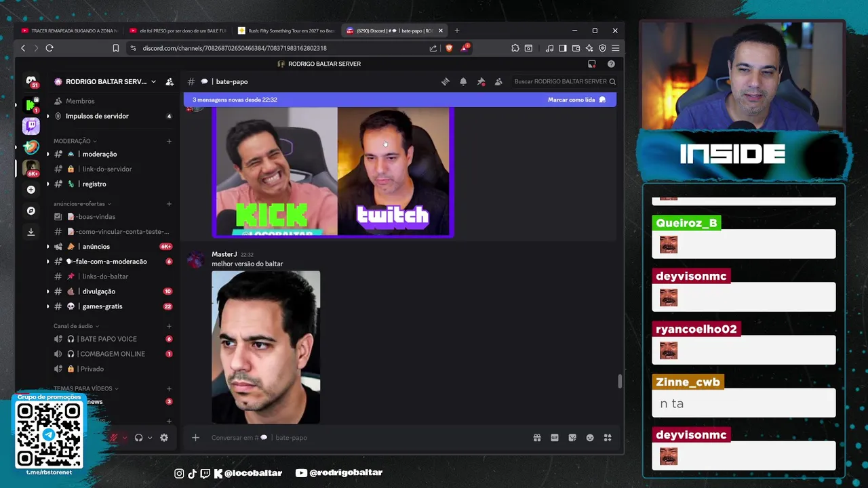Click the Add a Server plus icon
Screen dimensions: 868x488
[x=31, y=190]
